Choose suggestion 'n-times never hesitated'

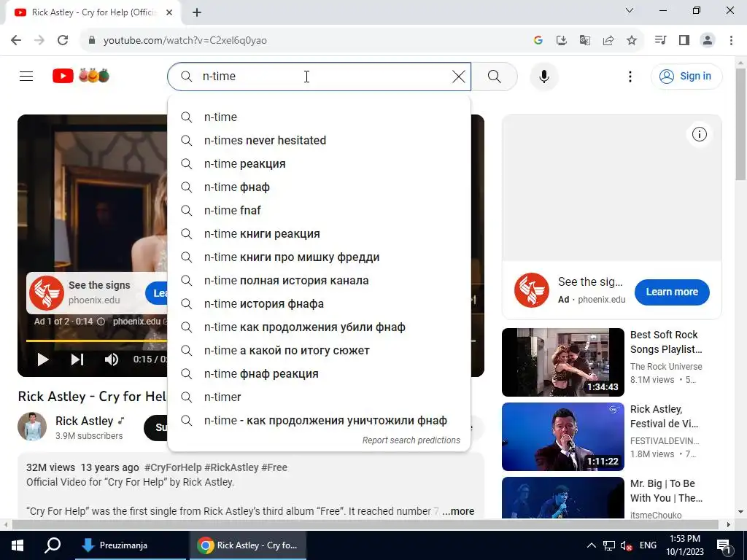point(320,141)
